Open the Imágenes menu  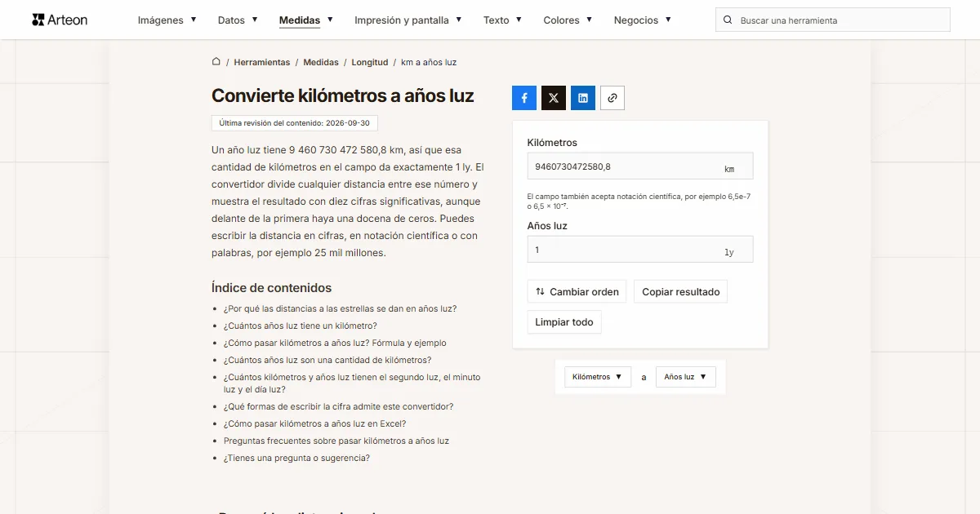(x=167, y=20)
